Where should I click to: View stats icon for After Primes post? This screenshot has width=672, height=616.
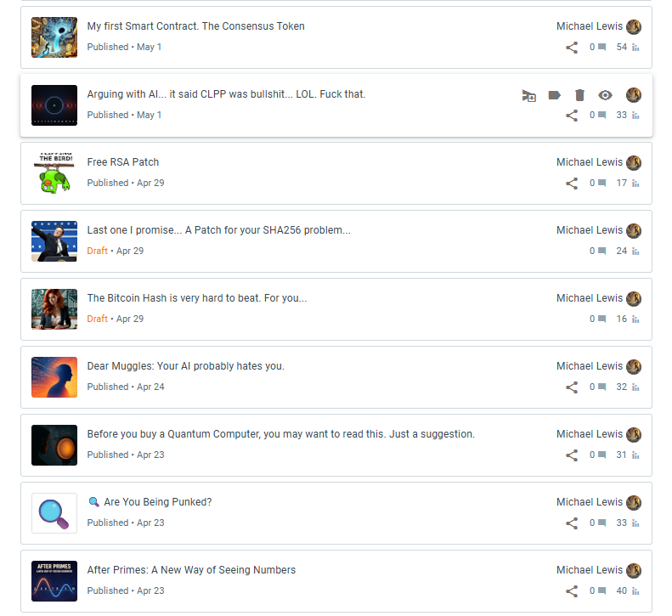(635, 591)
